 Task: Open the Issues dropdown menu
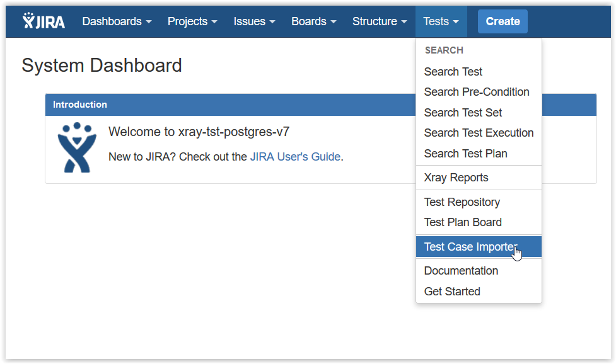(254, 21)
